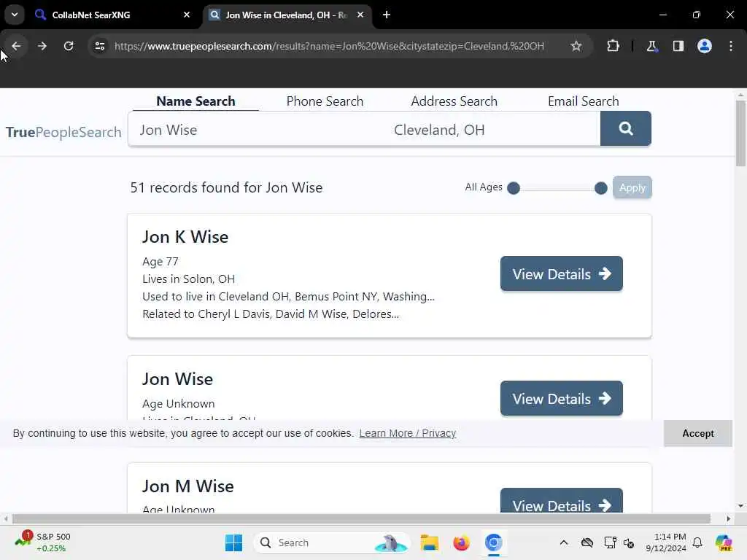The image size is (747, 560).
Task: Open the Copilot preview icon in taskbar
Action: tap(723, 542)
